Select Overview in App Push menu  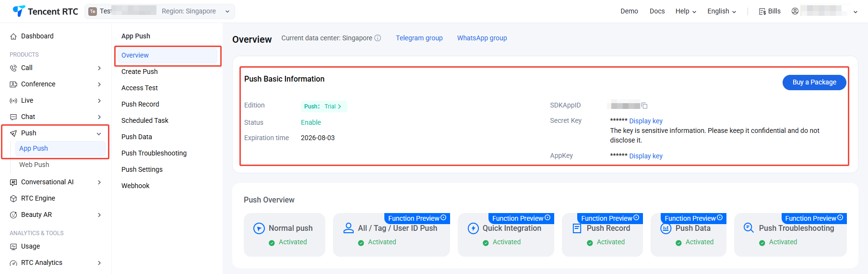(x=167, y=55)
